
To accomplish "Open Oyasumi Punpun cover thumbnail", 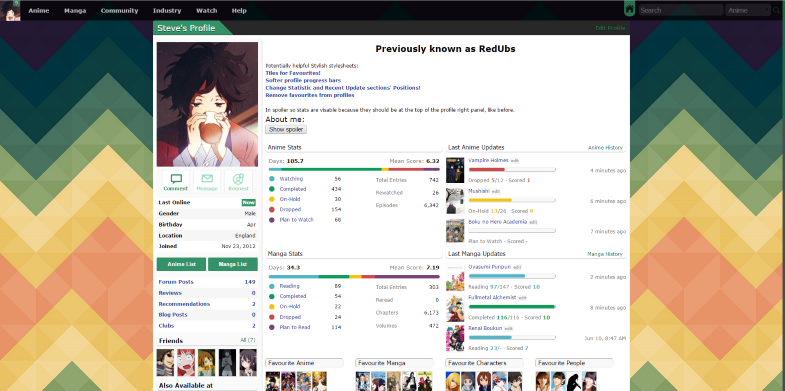I will point(455,277).
